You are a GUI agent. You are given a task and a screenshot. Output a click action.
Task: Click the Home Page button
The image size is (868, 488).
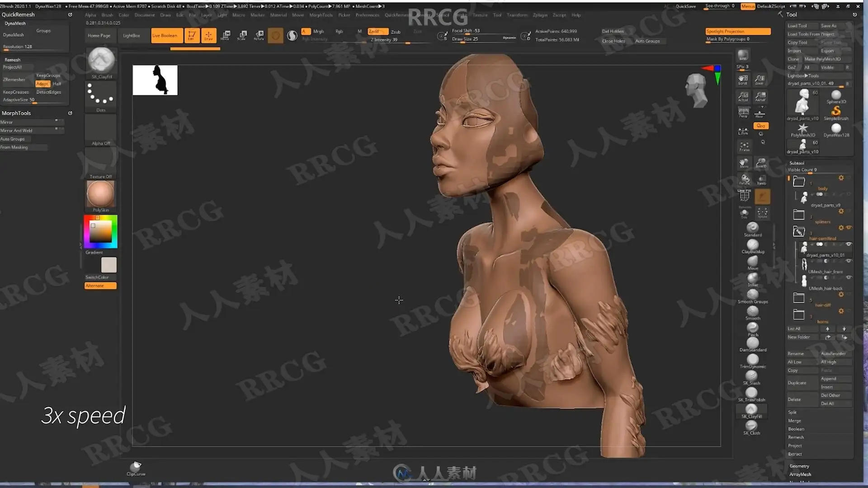pyautogui.click(x=99, y=36)
